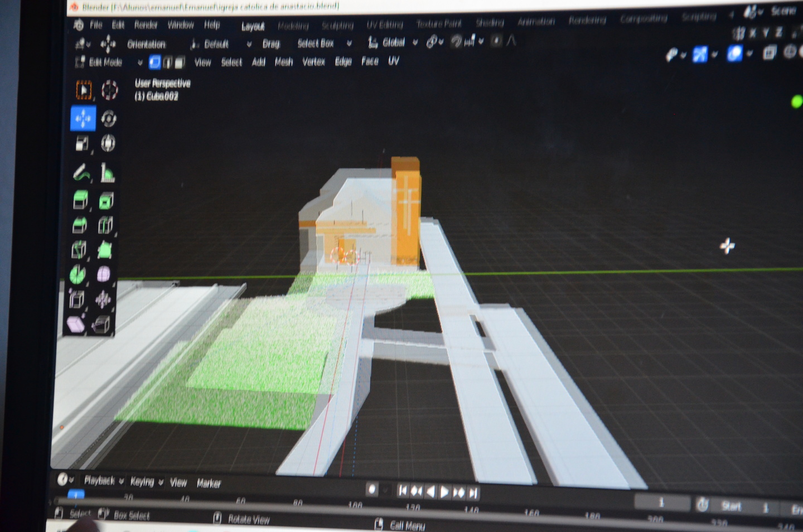
Task: Pick the Rotate tool
Action: pos(109,118)
